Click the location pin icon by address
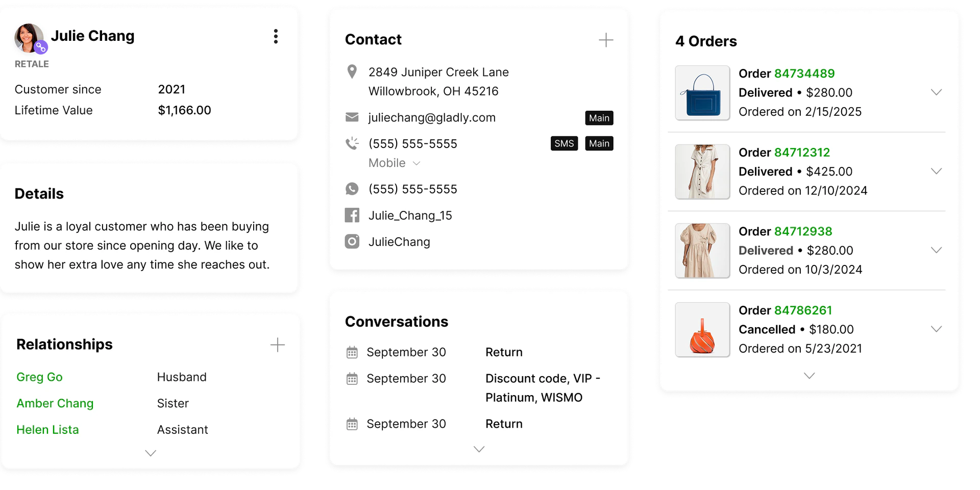Screen dimensions: 980x490 [352, 71]
